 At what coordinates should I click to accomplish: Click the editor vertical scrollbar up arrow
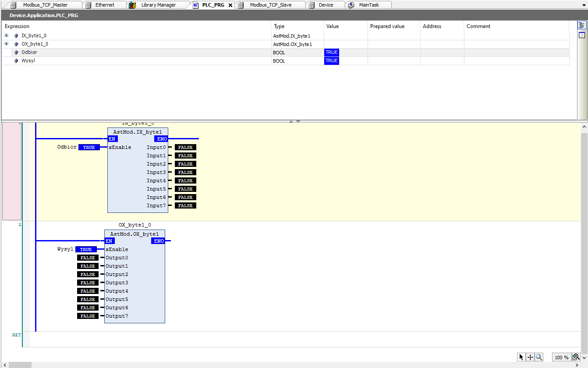click(584, 127)
